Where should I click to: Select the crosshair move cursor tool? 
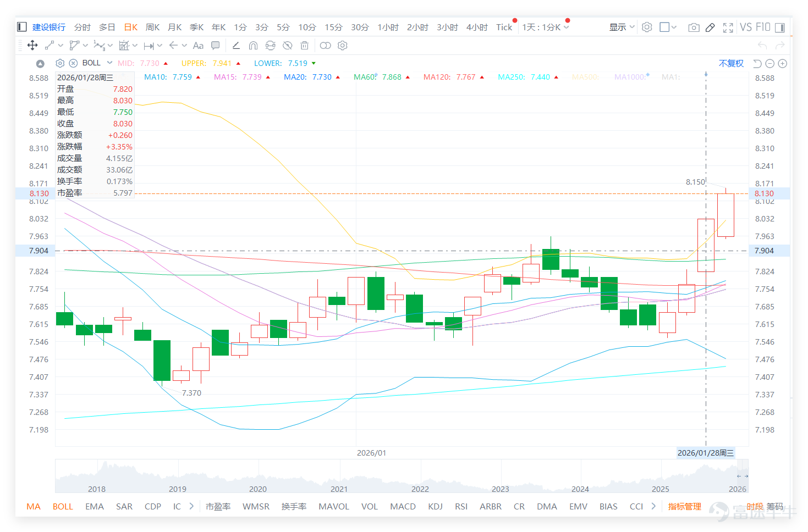(x=32, y=46)
